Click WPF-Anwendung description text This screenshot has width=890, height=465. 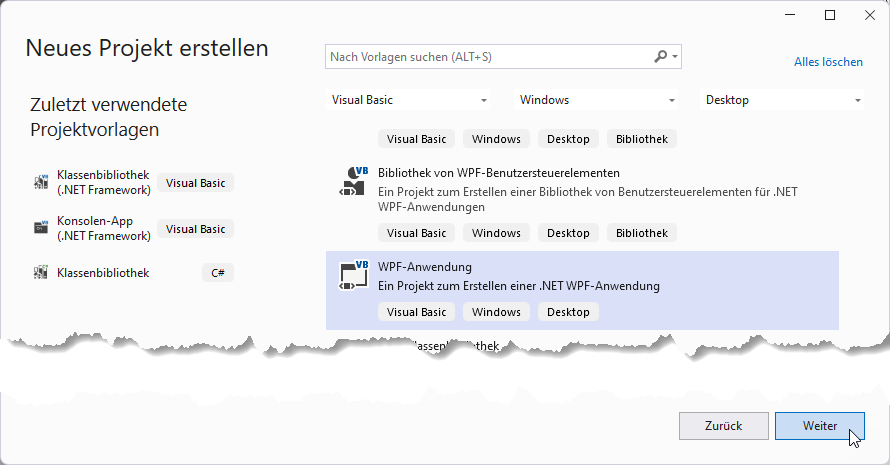point(519,286)
